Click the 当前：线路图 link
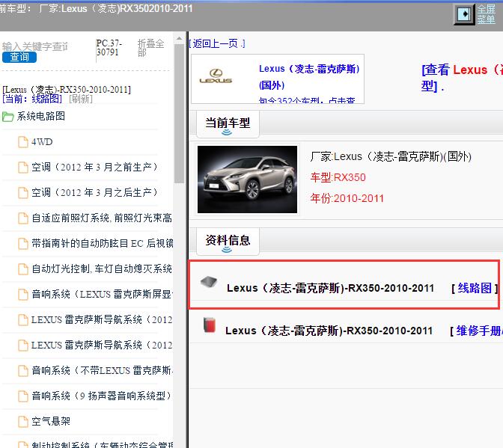Image resolution: width=503 pixels, height=448 pixels. click(32, 99)
